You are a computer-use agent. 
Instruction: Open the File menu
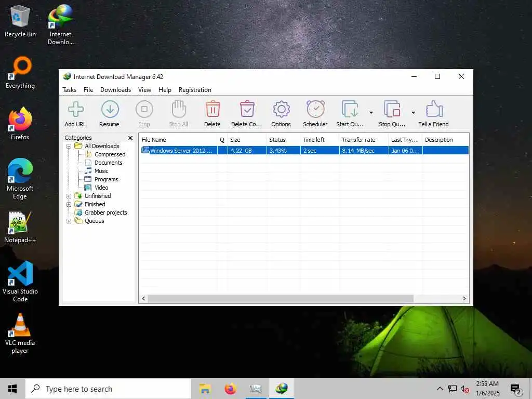pos(88,90)
